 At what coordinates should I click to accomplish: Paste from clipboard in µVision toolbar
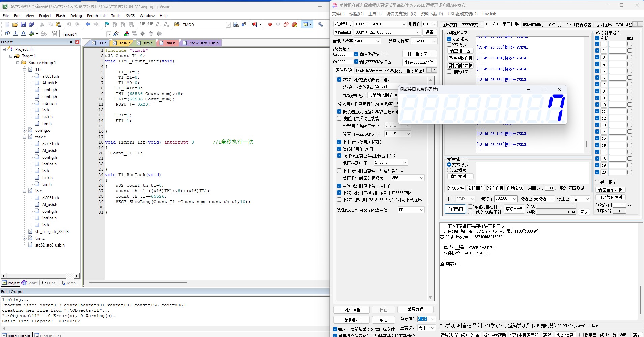click(x=58, y=24)
